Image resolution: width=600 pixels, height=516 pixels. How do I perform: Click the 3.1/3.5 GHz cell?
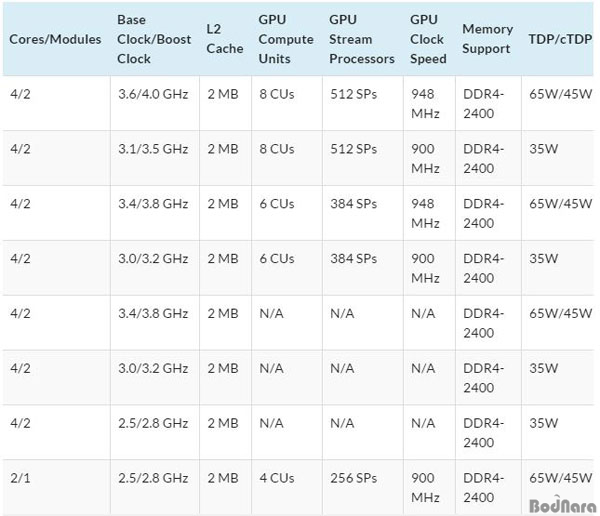(x=152, y=148)
